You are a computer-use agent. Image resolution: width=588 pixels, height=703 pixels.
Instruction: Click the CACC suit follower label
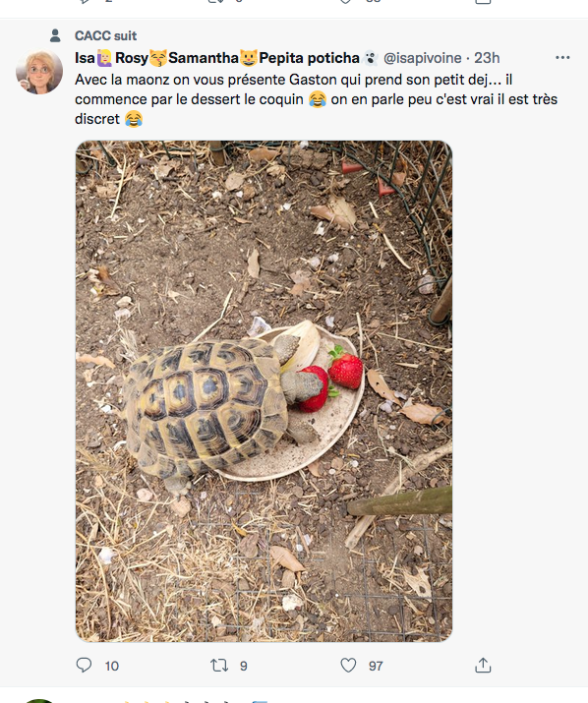click(106, 35)
